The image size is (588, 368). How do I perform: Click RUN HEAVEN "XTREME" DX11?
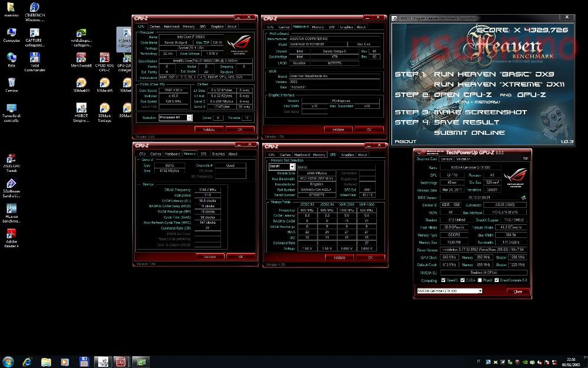click(x=499, y=84)
